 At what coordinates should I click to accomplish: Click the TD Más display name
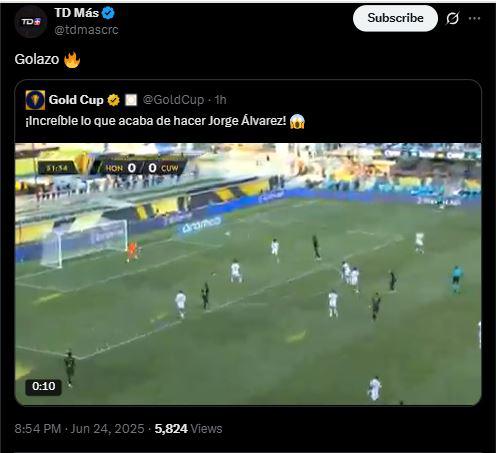(x=77, y=13)
